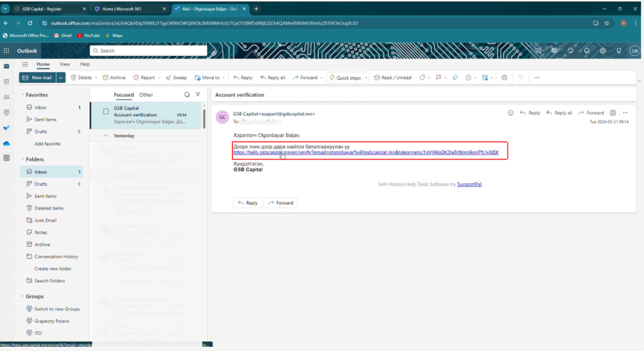Open the OB account avatar
The height and width of the screenshot is (351, 644).
click(x=634, y=51)
